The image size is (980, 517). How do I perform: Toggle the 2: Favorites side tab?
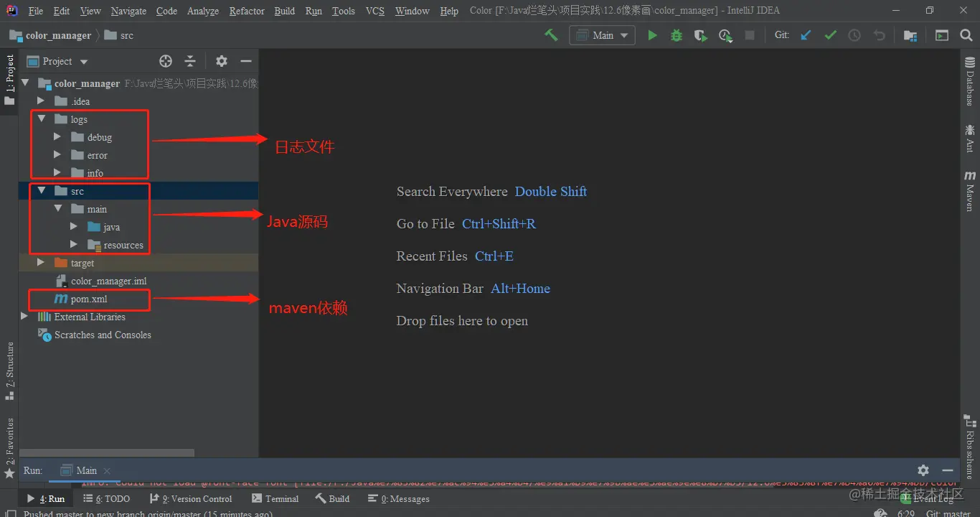(9, 448)
